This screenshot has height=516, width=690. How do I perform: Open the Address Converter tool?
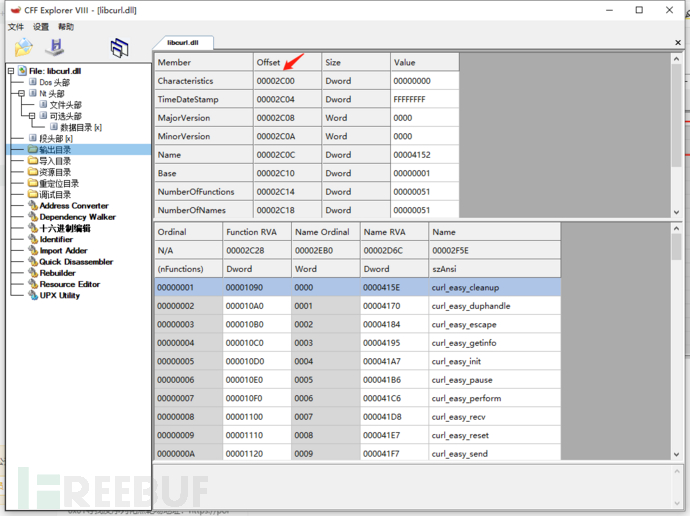74,206
